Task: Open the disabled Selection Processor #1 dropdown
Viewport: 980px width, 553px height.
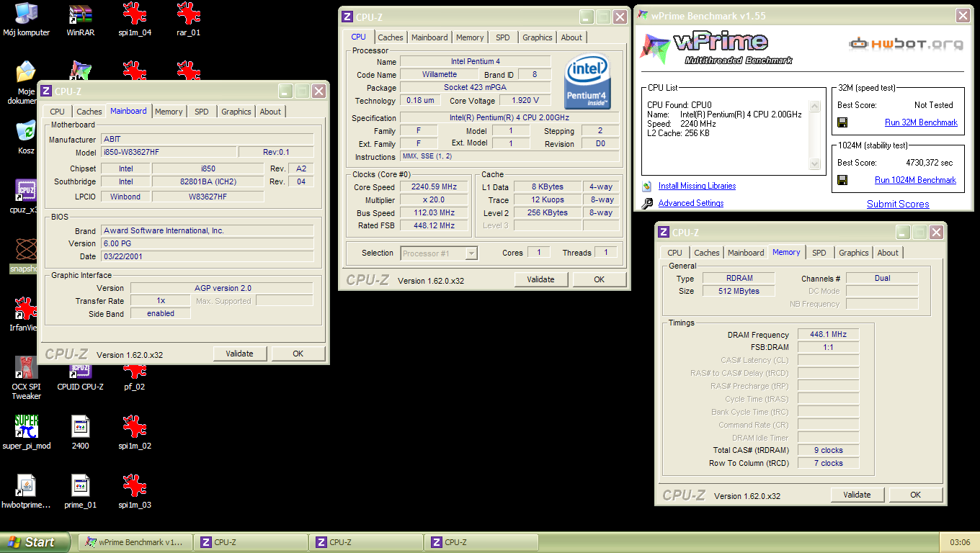Action: (x=440, y=253)
